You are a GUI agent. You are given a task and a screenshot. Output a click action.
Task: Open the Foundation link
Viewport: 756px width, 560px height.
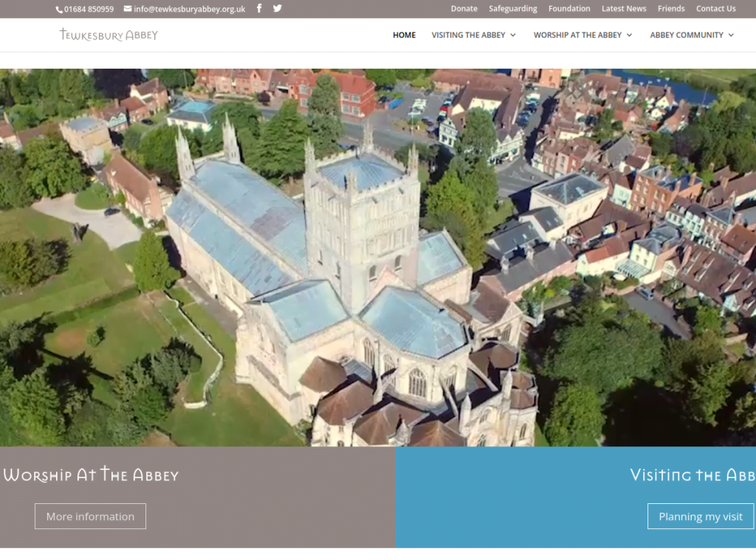click(568, 8)
